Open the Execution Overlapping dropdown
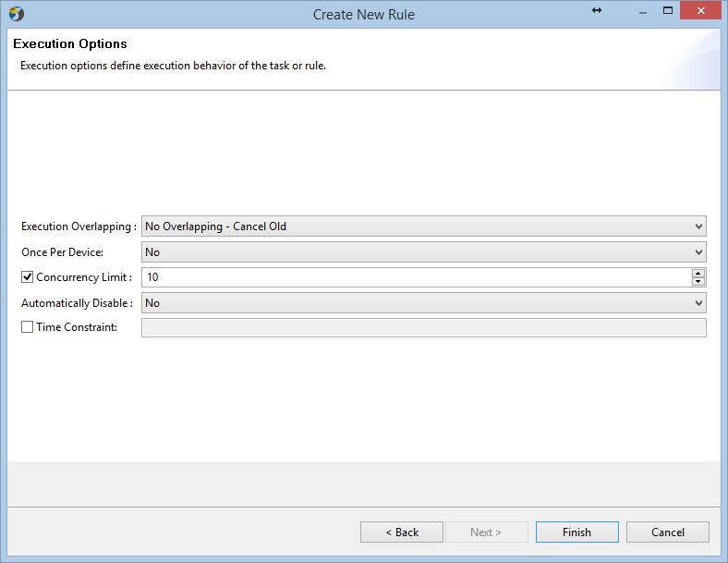This screenshot has width=728, height=563. 423,226
